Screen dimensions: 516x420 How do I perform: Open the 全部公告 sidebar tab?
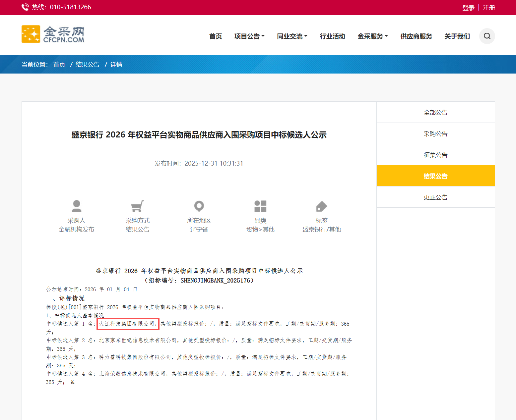coord(435,112)
